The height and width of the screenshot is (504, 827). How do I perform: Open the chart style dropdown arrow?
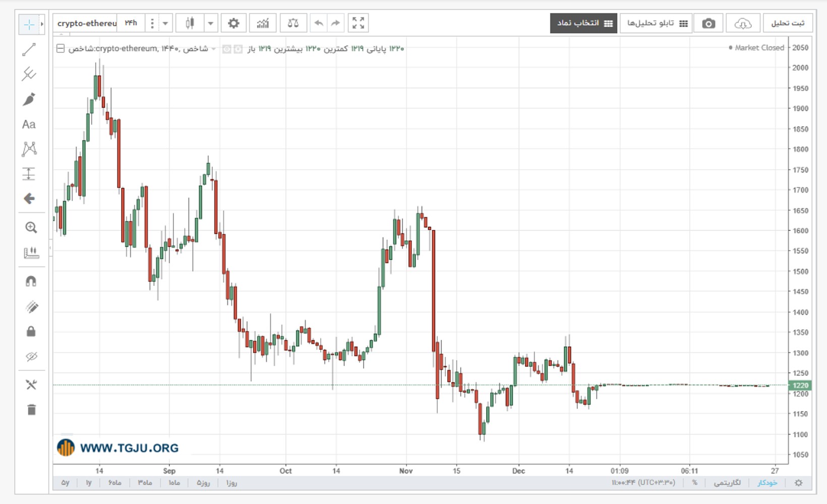pos(211,23)
